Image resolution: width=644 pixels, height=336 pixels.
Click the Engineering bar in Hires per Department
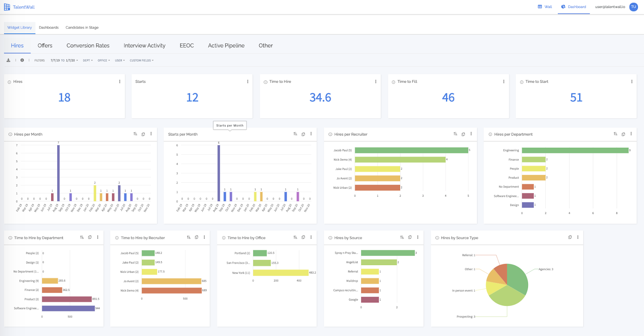(x=575, y=150)
